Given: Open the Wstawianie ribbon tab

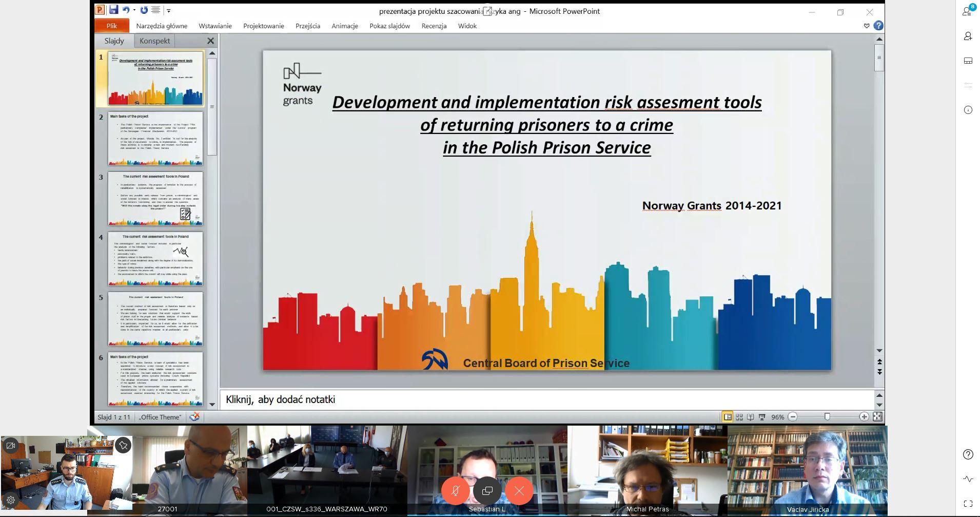Looking at the screenshot, I should click(215, 26).
